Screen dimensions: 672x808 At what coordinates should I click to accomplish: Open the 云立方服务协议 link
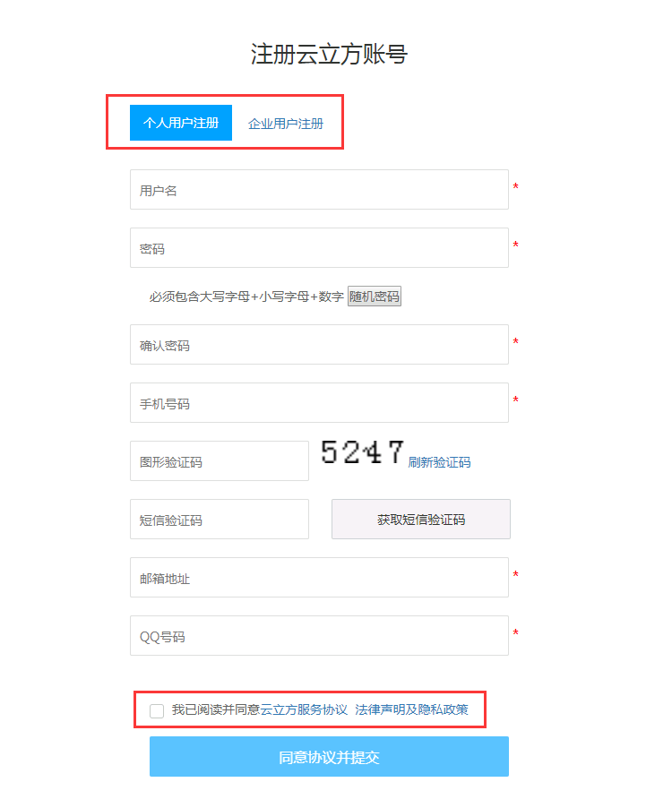pyautogui.click(x=304, y=709)
